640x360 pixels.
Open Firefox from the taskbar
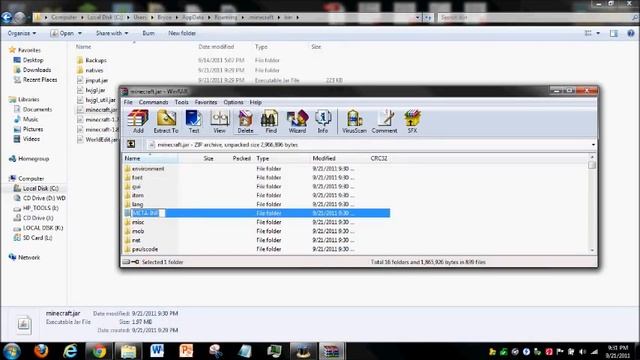(x=41, y=351)
